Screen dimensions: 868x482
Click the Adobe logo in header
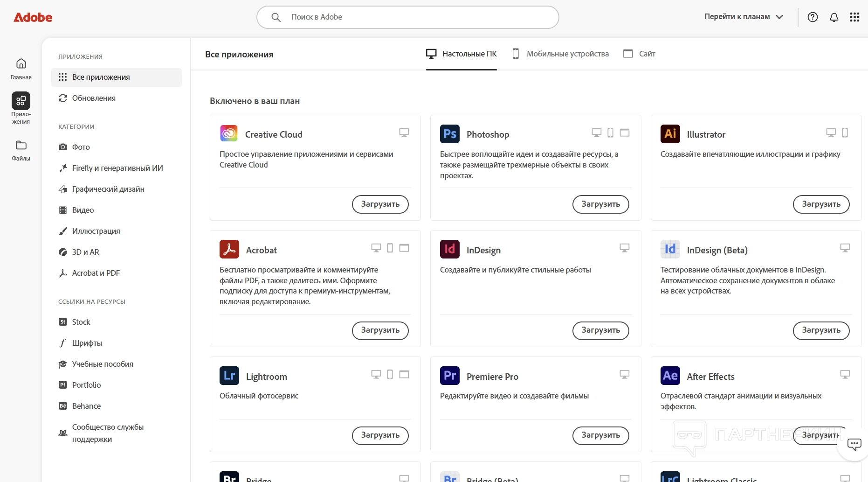click(x=33, y=17)
